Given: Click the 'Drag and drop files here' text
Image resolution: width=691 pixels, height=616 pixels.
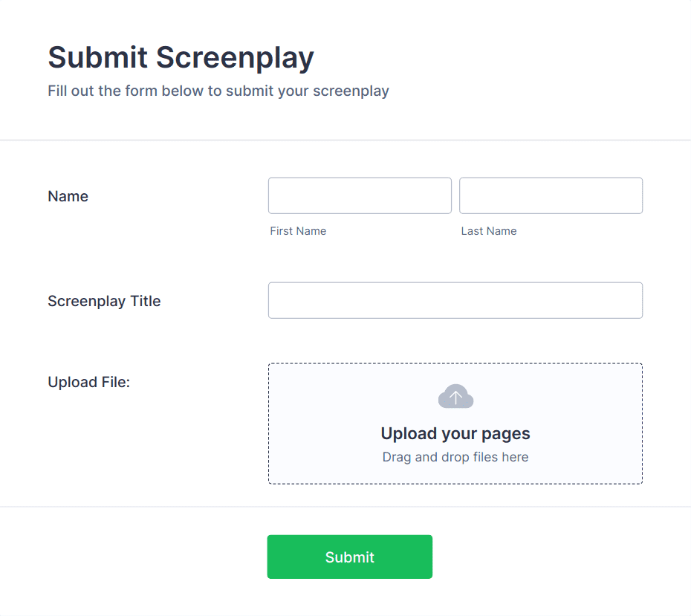Looking at the screenshot, I should [455, 456].
